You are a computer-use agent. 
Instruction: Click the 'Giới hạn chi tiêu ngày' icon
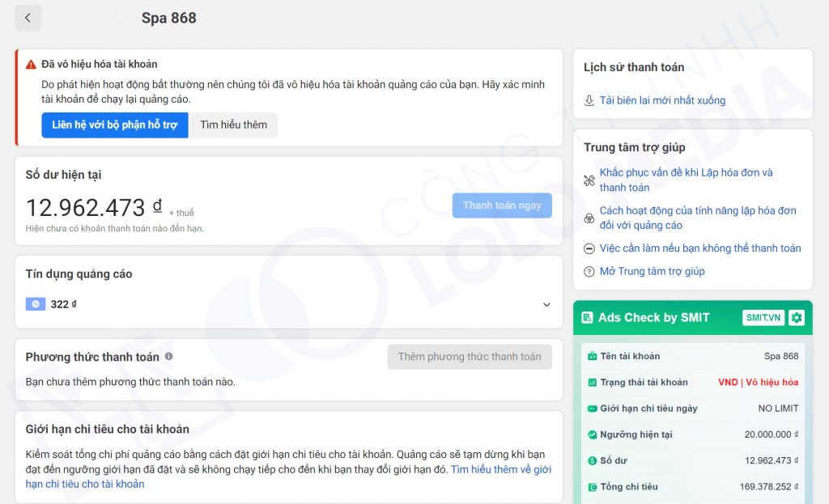click(x=592, y=409)
